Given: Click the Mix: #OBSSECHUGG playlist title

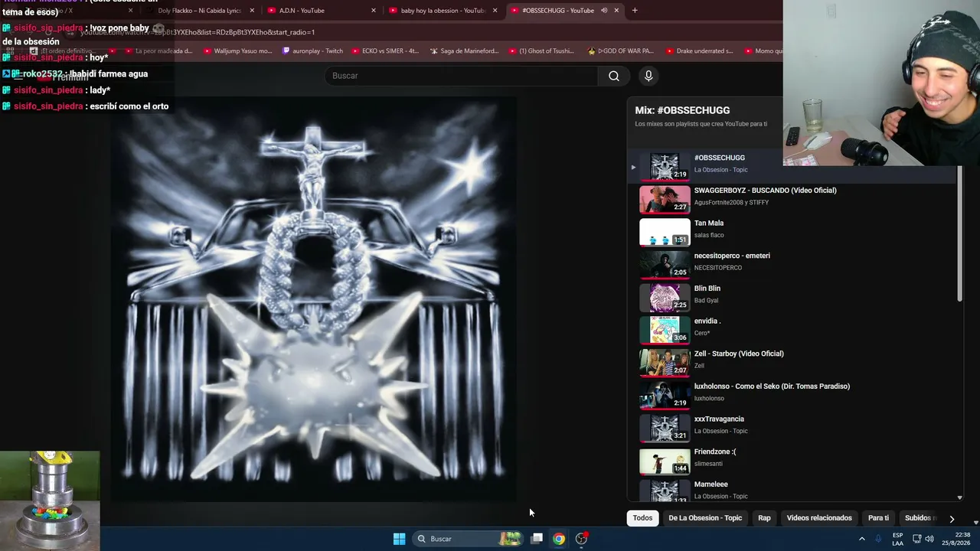Looking at the screenshot, I should [682, 110].
